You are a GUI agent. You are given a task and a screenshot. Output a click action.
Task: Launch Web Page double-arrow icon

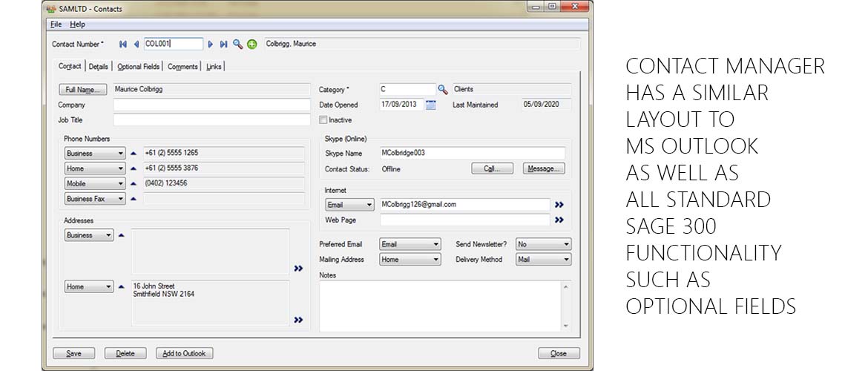click(559, 220)
